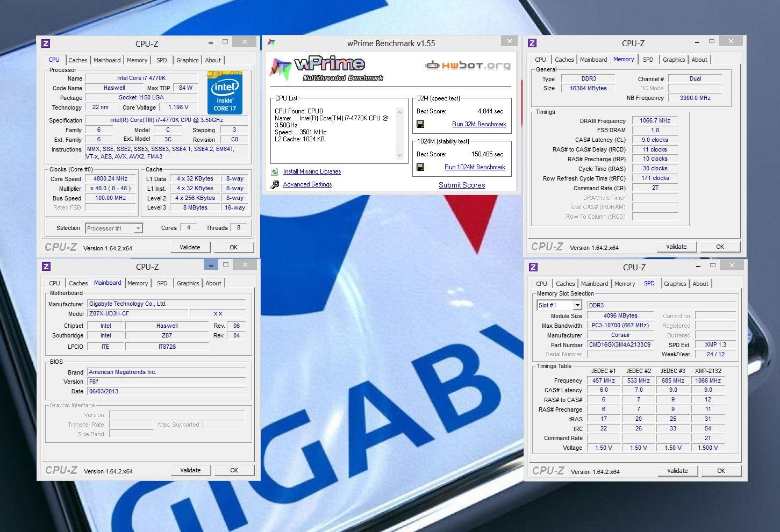Screen dimensions: 780x532
Task: Click the CPU-Z Z icon in the SPD window
Action: [533, 267]
